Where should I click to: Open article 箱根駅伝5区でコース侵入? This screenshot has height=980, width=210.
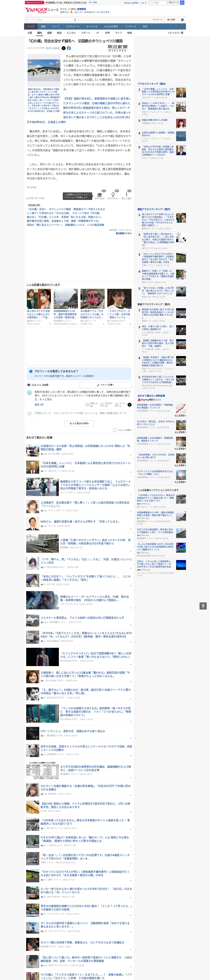click(95, 485)
